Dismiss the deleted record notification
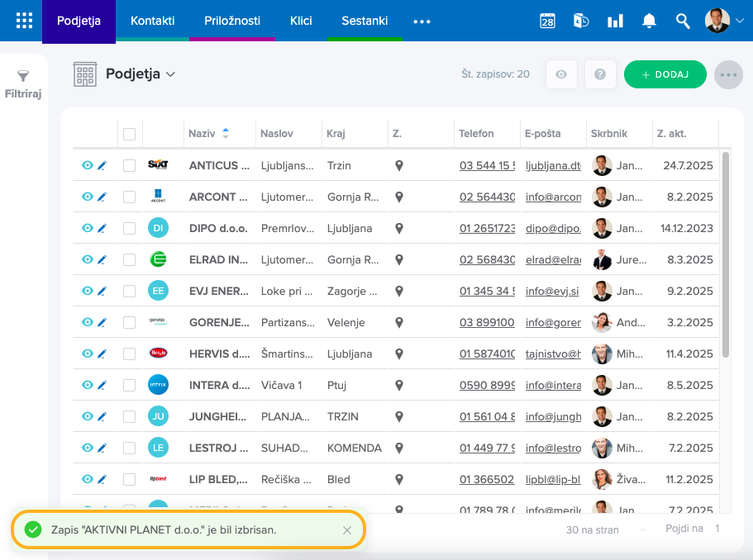753x560 pixels. coord(347,530)
